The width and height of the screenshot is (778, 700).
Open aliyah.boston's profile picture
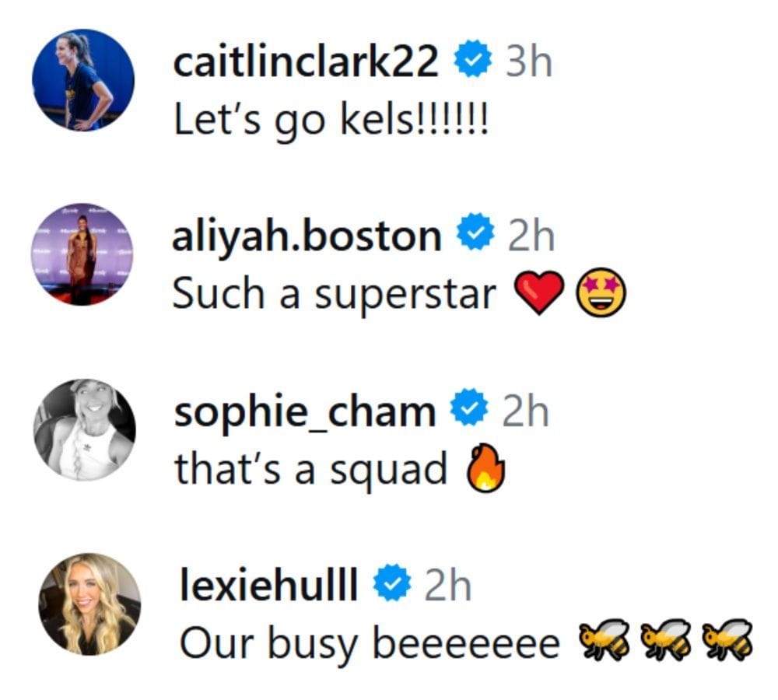[82, 253]
